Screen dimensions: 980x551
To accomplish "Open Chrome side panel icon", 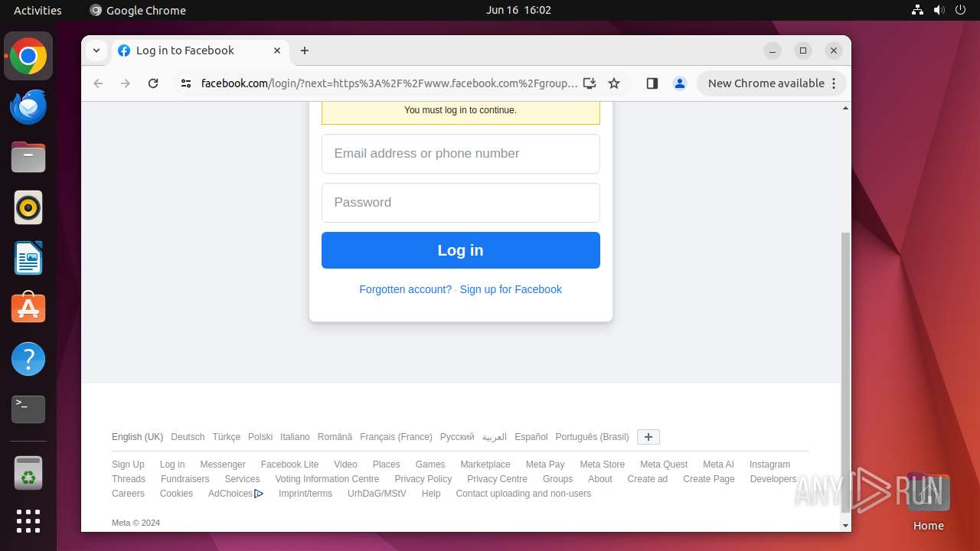I will 652,83.
